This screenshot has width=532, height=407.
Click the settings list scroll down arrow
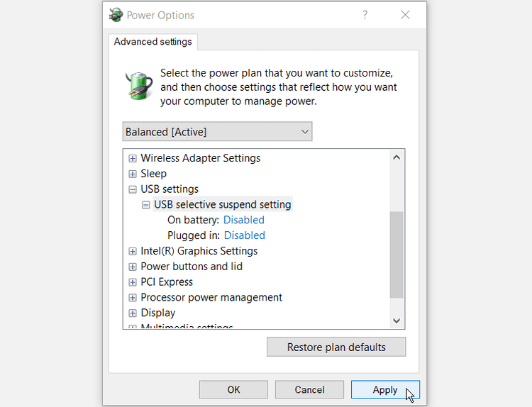[397, 321]
